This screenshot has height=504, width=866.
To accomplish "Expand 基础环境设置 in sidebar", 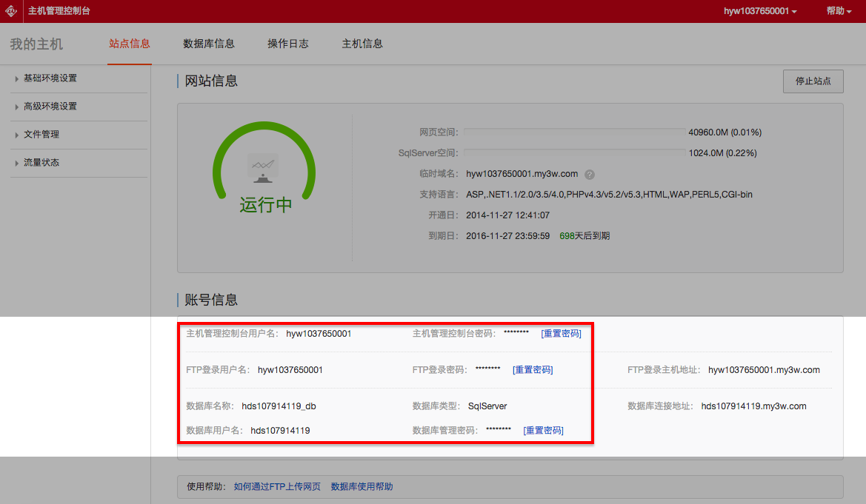I will [50, 78].
